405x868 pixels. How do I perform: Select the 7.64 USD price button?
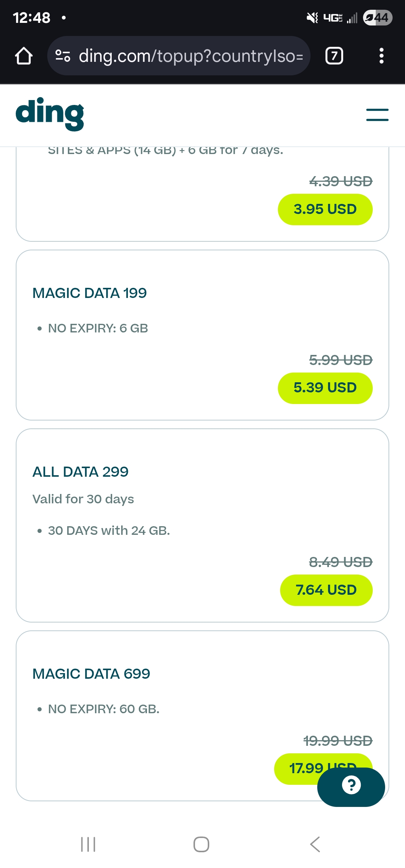(326, 590)
